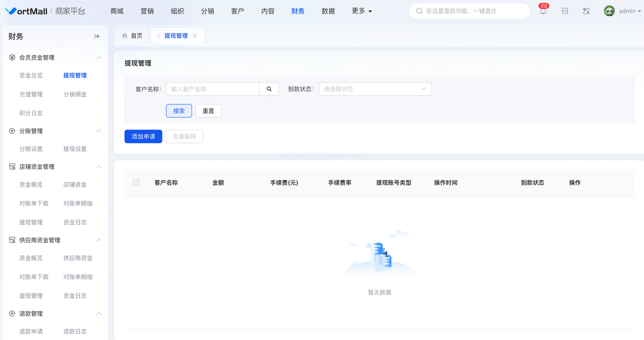Collapse the sidebar with the collapse icon
This screenshot has width=644, height=340.
97,36
